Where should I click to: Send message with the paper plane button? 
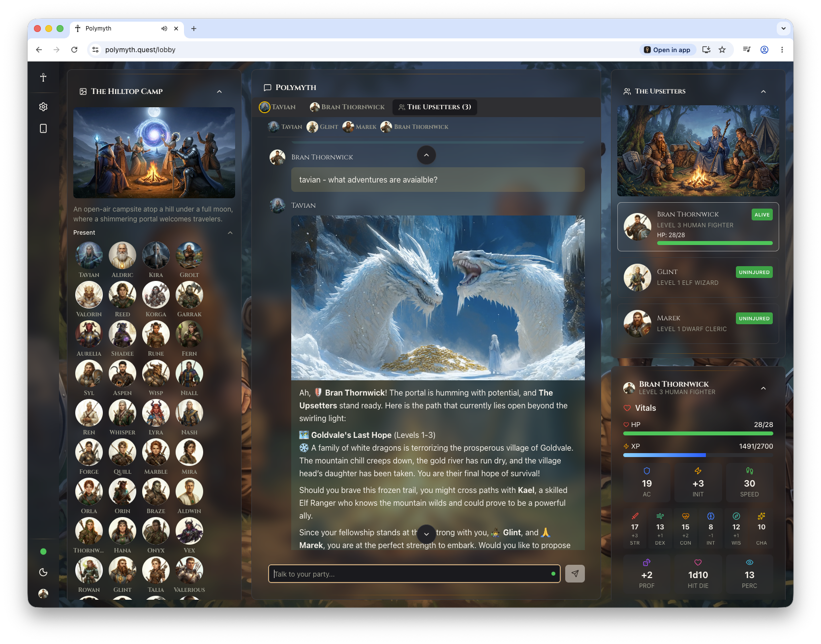[575, 574]
